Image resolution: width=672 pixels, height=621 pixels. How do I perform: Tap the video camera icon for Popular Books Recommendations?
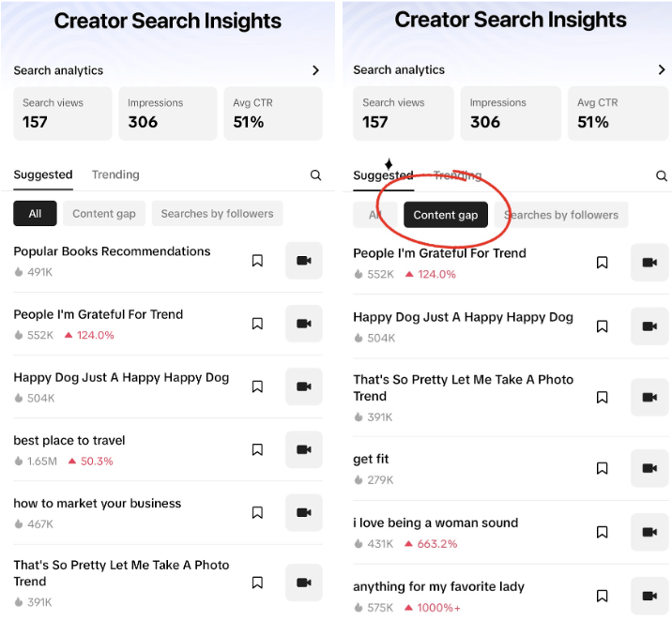tap(303, 261)
